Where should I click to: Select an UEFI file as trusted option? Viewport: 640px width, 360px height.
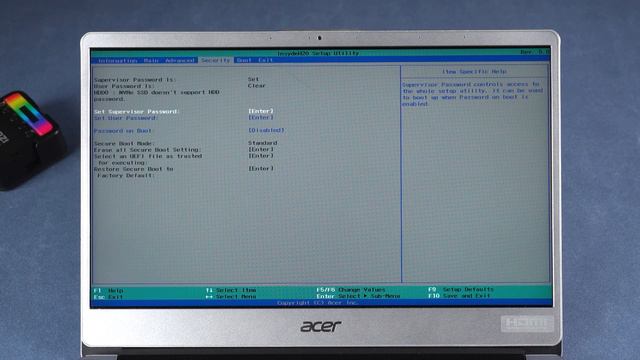(x=148, y=159)
